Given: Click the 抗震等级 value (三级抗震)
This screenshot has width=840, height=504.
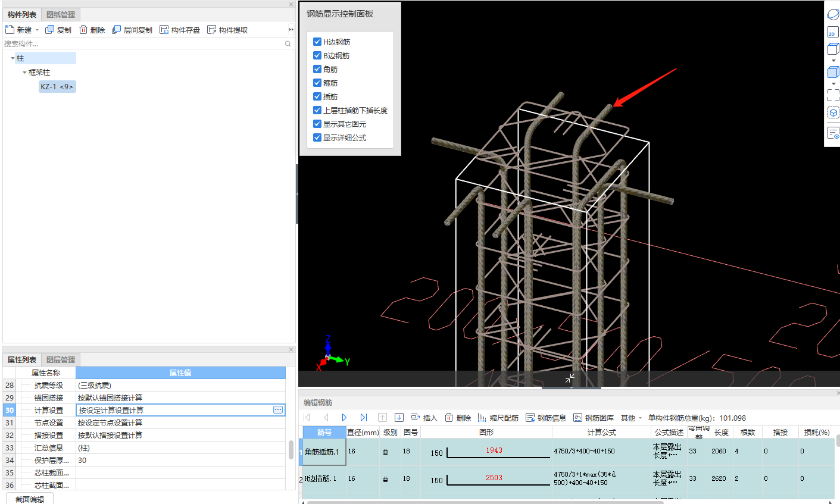Looking at the screenshot, I should pyautogui.click(x=180, y=385).
